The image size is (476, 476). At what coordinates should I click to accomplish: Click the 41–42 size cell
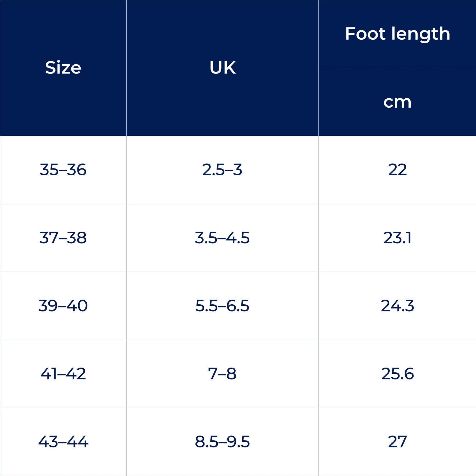click(63, 374)
